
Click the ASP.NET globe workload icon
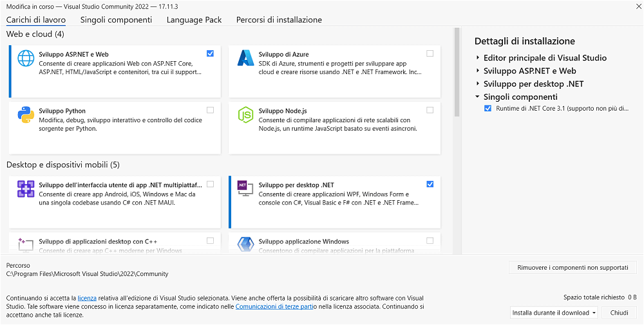click(x=26, y=58)
